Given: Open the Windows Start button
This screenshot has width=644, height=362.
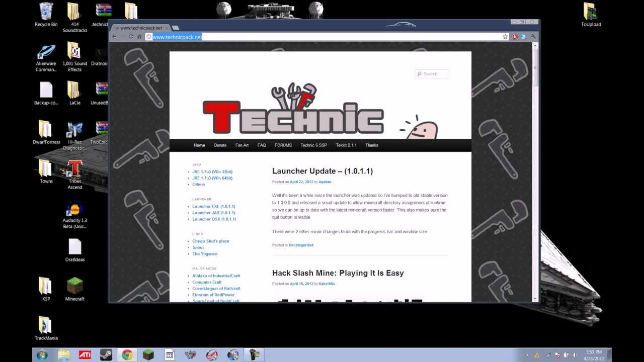Looking at the screenshot, I should point(42,355).
